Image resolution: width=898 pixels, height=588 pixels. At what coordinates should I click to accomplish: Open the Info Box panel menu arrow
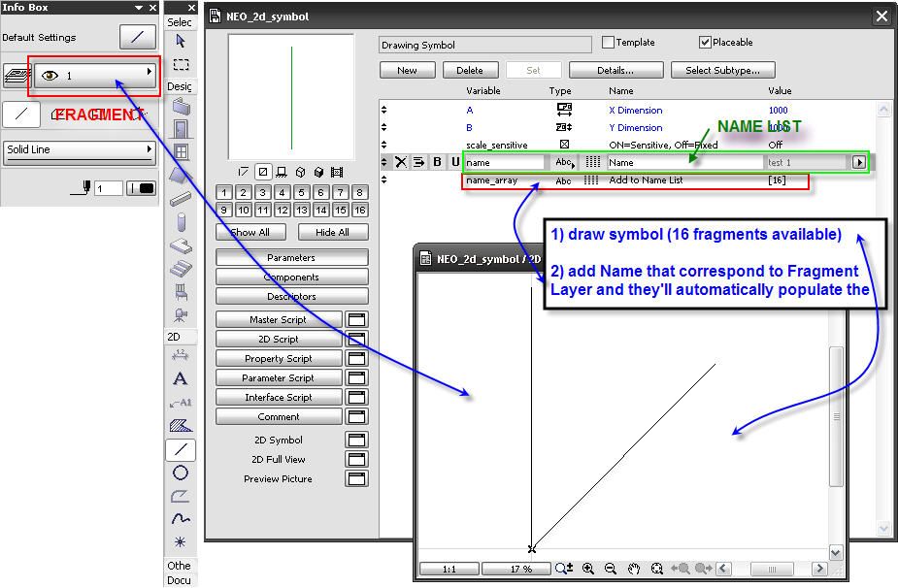(x=139, y=8)
